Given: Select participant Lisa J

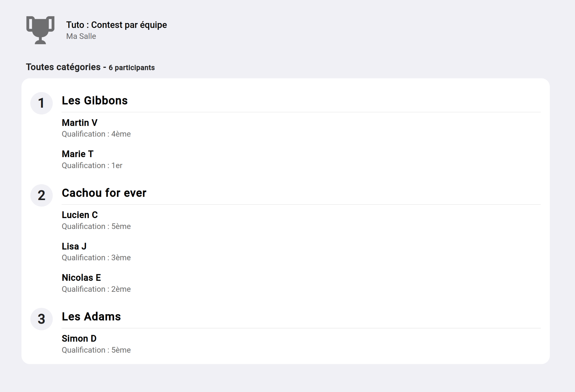Looking at the screenshot, I should (74, 246).
